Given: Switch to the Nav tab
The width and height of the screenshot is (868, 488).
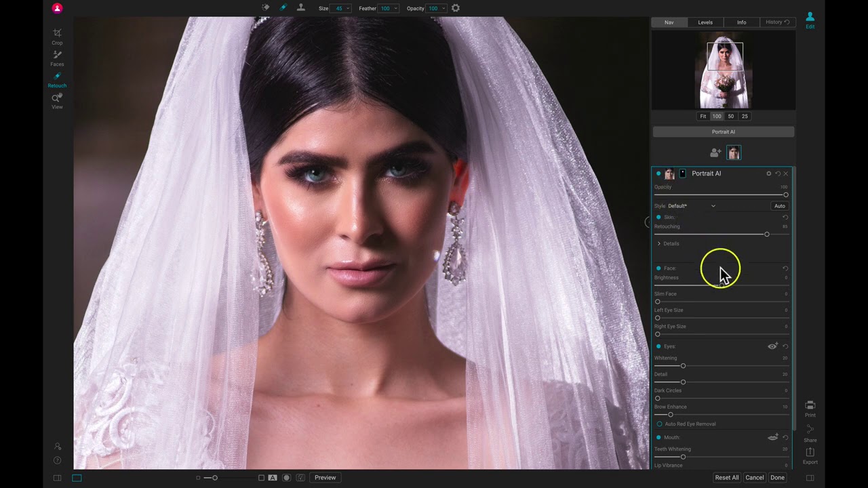Looking at the screenshot, I should 669,22.
